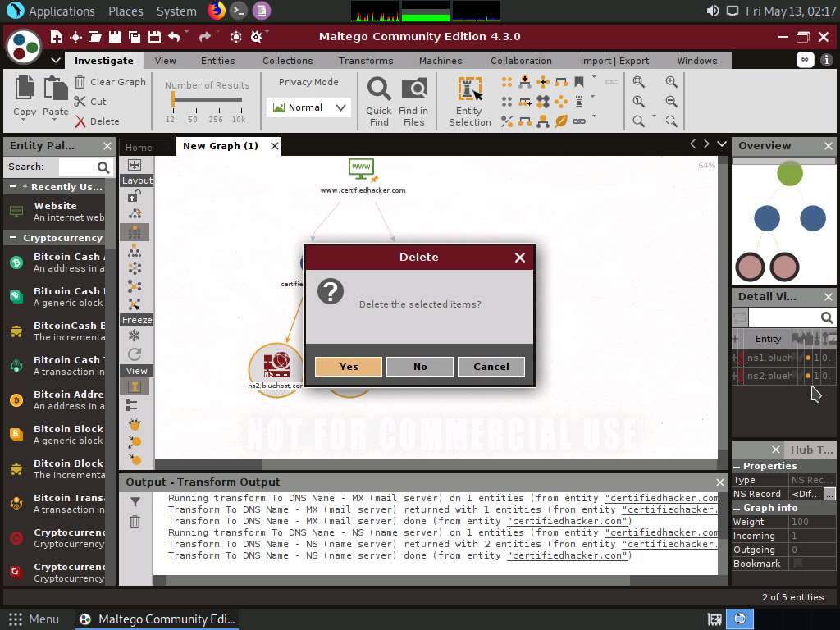The image size is (840, 630).
Task: Toggle the Freeze snowflake button
Action: pos(135,336)
